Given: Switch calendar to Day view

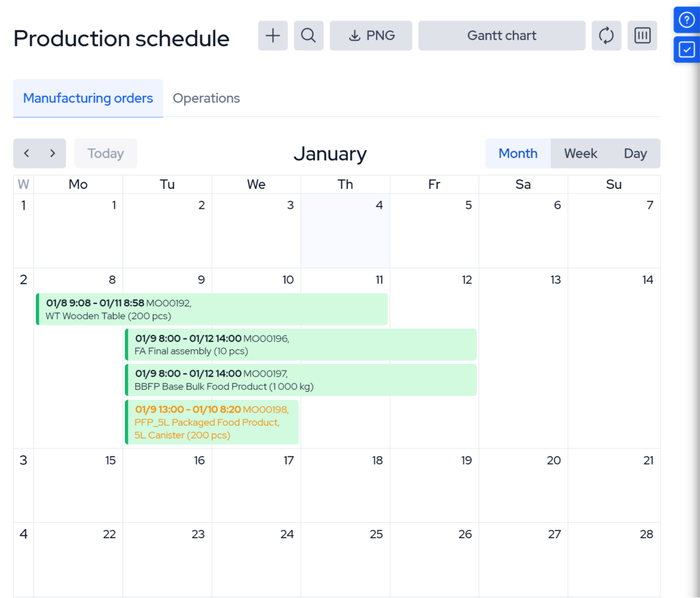Looking at the screenshot, I should tap(635, 154).
